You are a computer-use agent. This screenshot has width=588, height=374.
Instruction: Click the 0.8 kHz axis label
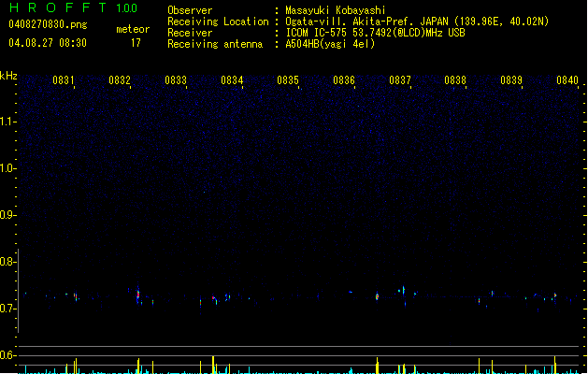click(7, 262)
